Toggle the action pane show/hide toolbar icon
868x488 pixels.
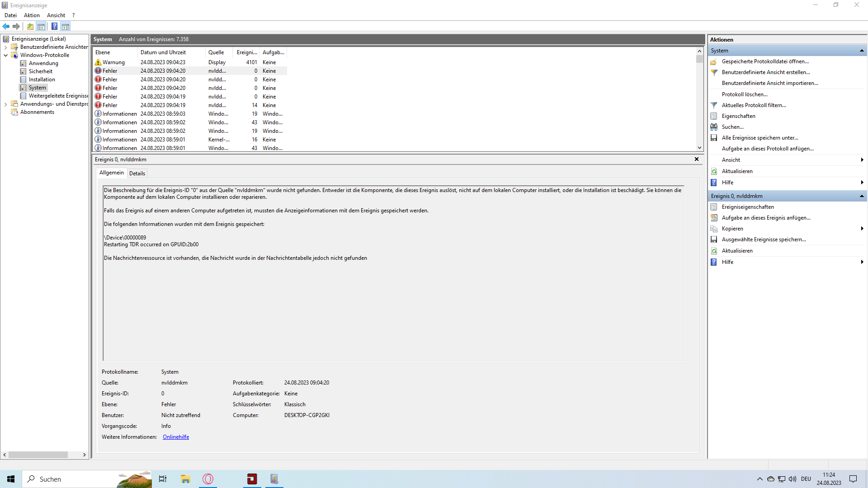(66, 26)
